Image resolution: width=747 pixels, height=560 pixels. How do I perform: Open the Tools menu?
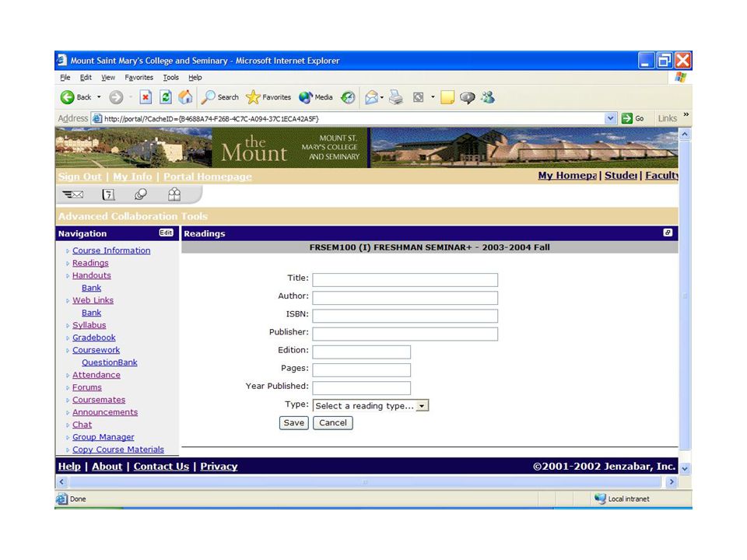pos(171,77)
